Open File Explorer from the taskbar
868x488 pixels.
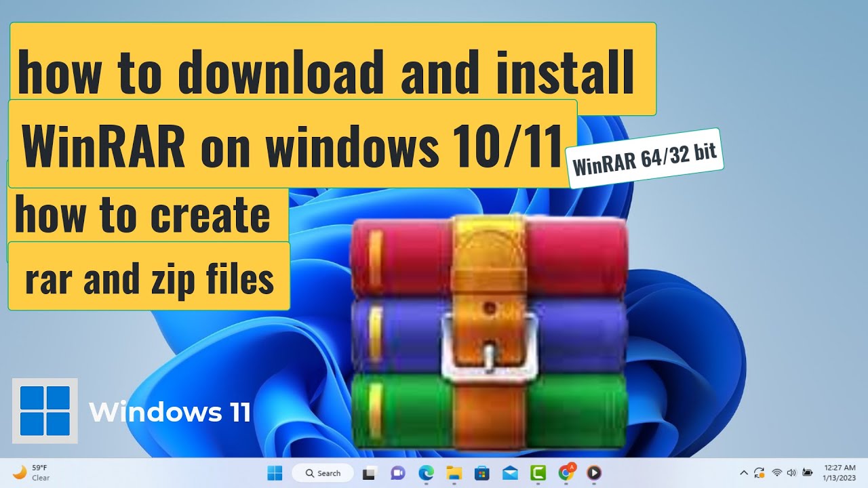pyautogui.click(x=454, y=473)
